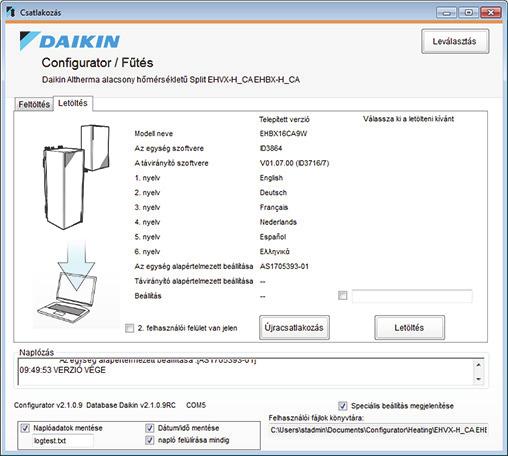Select the Letöltés tab
508x456 pixels.
[x=73, y=103]
